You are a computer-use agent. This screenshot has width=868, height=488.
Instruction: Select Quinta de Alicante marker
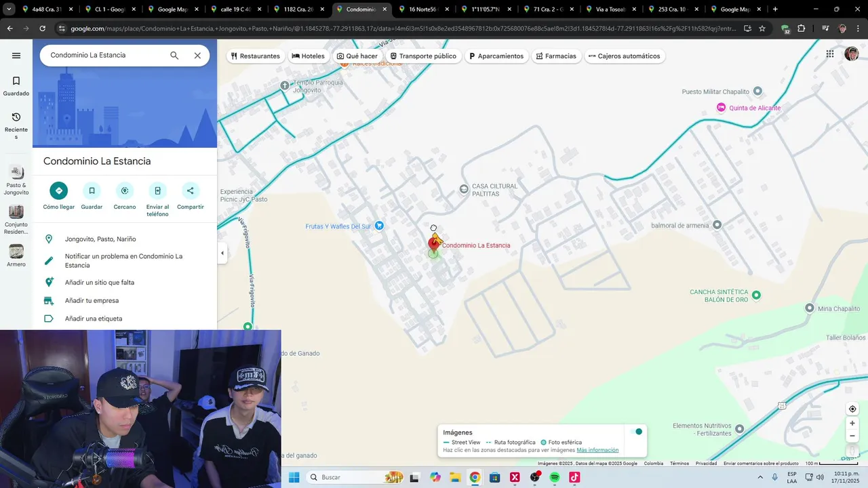(x=722, y=108)
